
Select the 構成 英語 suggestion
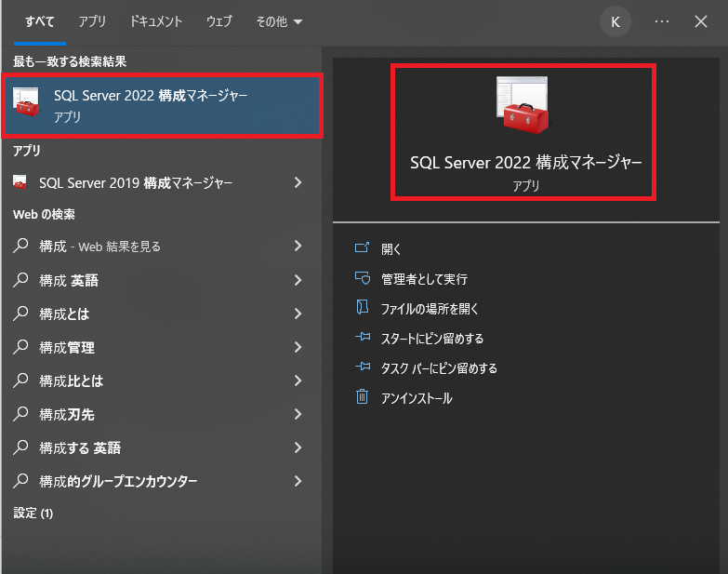69,281
